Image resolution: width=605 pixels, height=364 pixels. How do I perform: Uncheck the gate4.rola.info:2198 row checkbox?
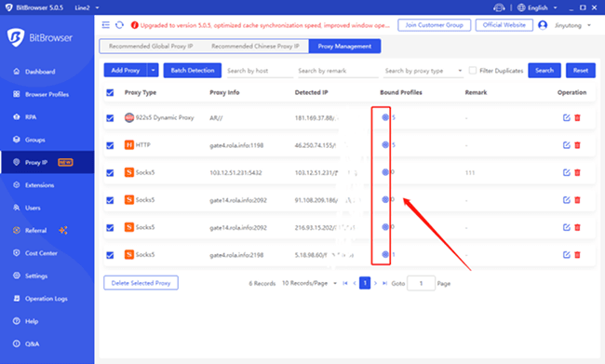pos(110,255)
